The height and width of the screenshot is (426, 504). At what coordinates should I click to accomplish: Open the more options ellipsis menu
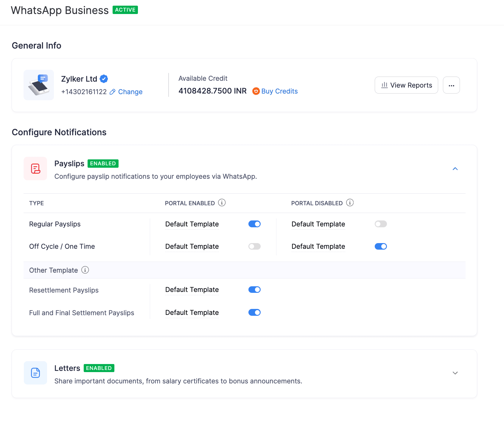[451, 85]
